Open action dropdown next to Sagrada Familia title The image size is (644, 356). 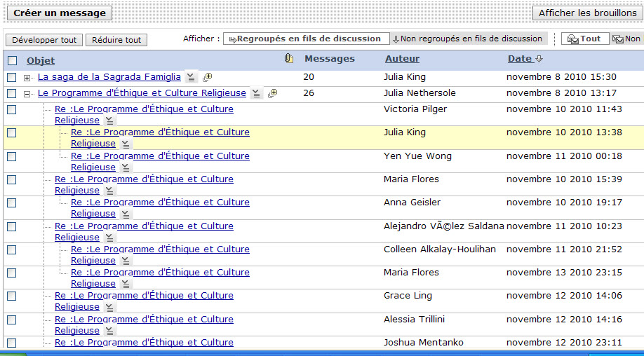click(192, 77)
